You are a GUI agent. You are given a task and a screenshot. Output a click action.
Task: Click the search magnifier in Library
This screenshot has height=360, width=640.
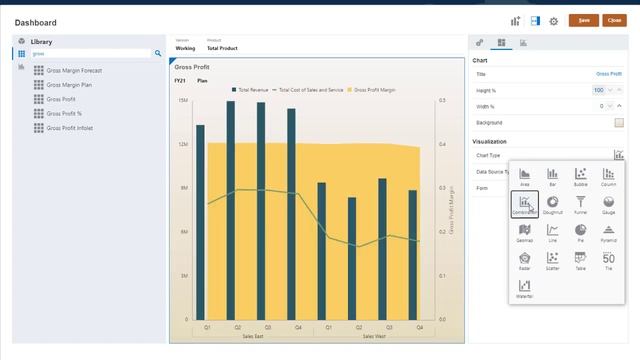(x=158, y=53)
